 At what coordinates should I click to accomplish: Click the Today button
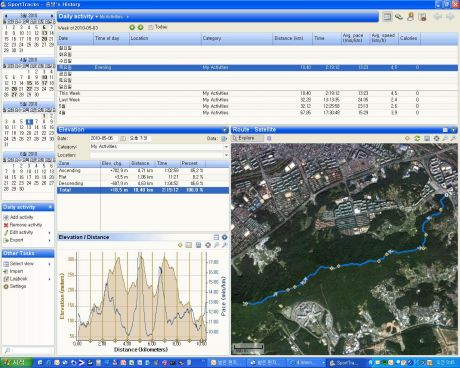pyautogui.click(x=158, y=27)
